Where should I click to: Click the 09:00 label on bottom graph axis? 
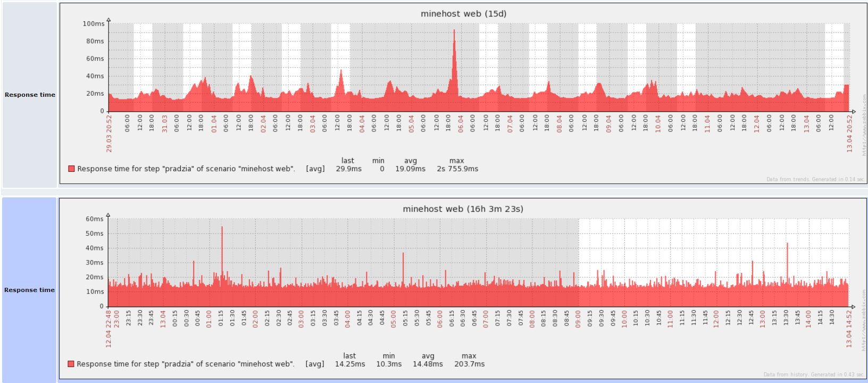[578, 319]
